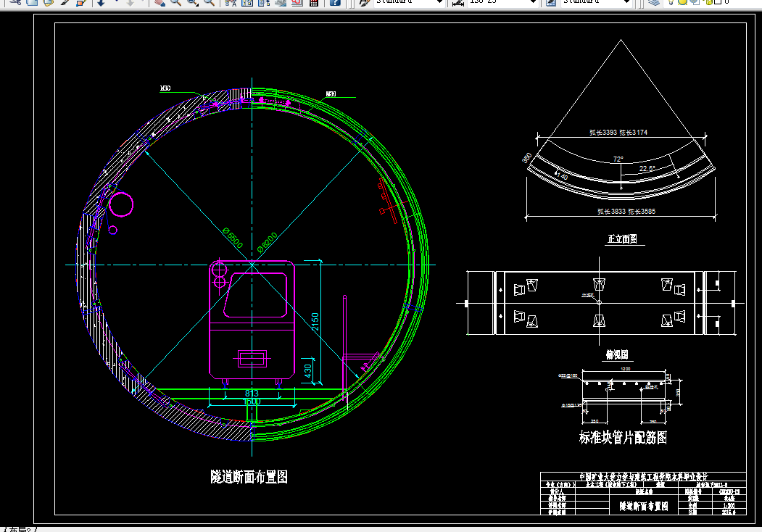Select the 俯视图 view label
This screenshot has width=762, height=532.
point(617,354)
